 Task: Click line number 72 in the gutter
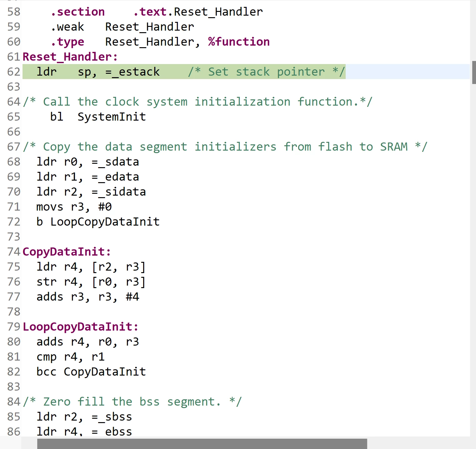point(14,222)
